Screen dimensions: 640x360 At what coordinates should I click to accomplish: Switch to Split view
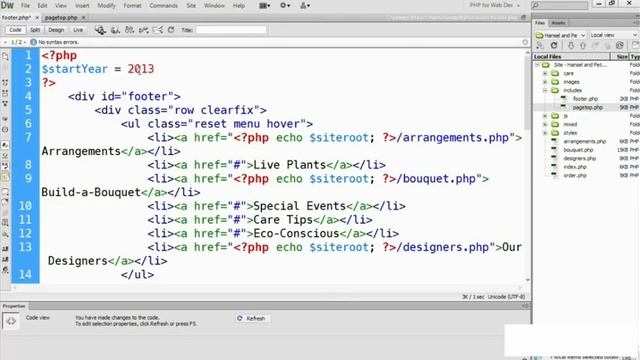click(35, 30)
